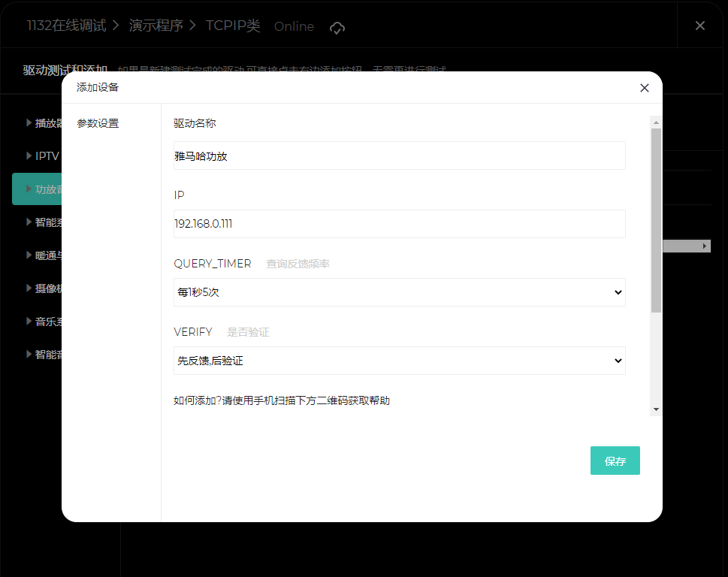
Task: Click the horizontal scrollbar right arrow
Action: [x=705, y=246]
